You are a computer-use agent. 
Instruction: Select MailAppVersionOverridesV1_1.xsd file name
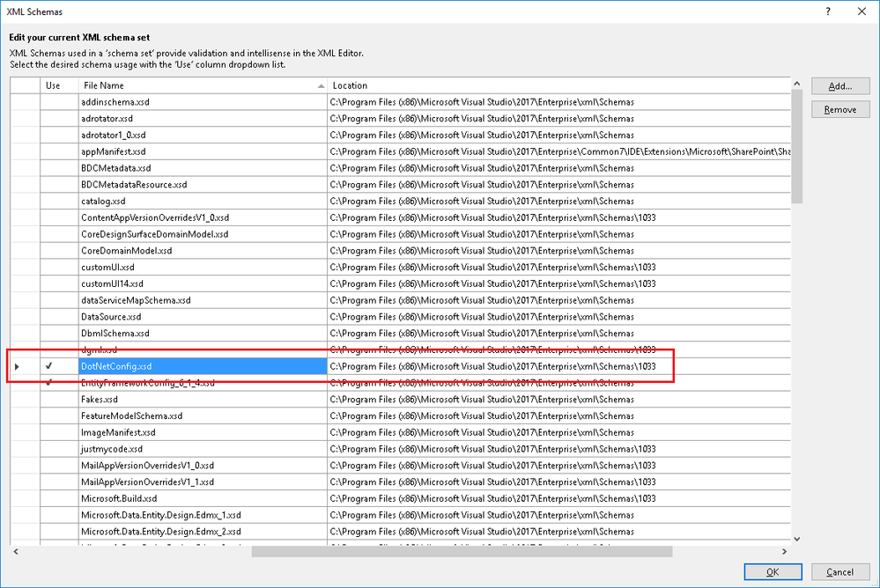203,482
